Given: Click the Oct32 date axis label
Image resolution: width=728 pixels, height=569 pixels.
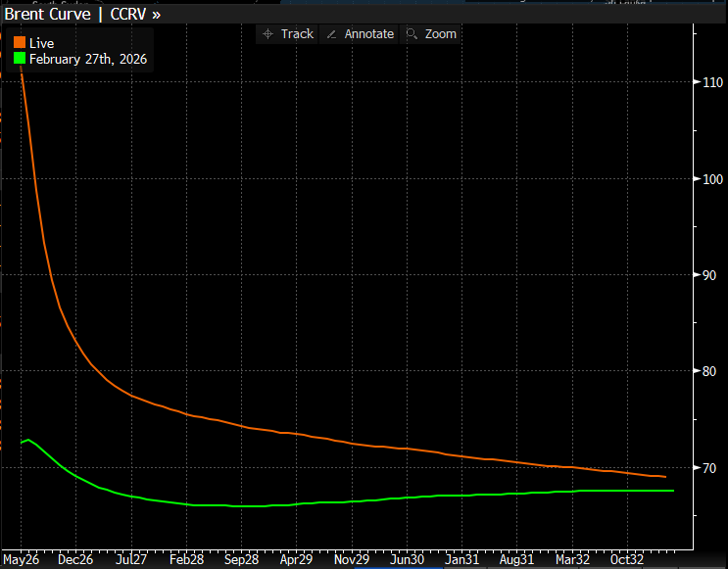Looking at the screenshot, I should tap(627, 559).
